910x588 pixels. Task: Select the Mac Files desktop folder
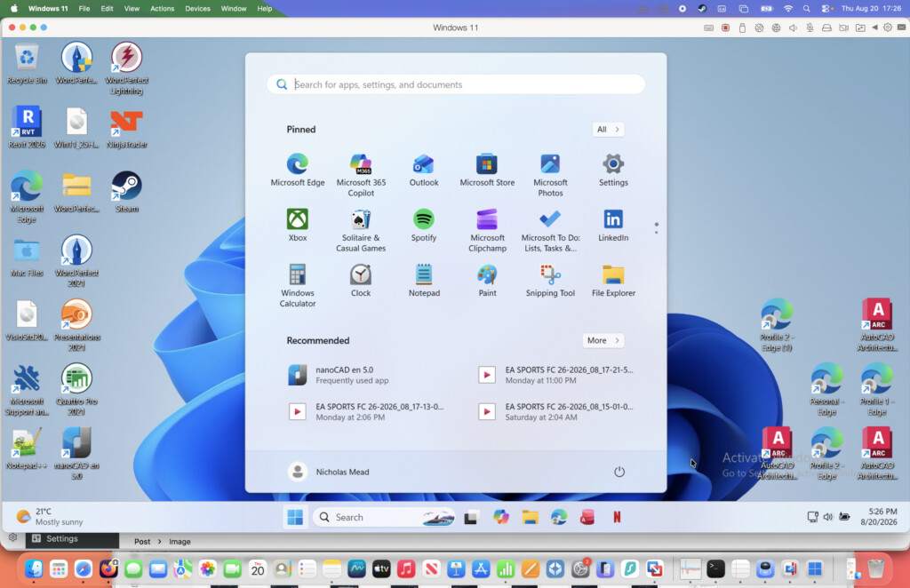pos(27,257)
